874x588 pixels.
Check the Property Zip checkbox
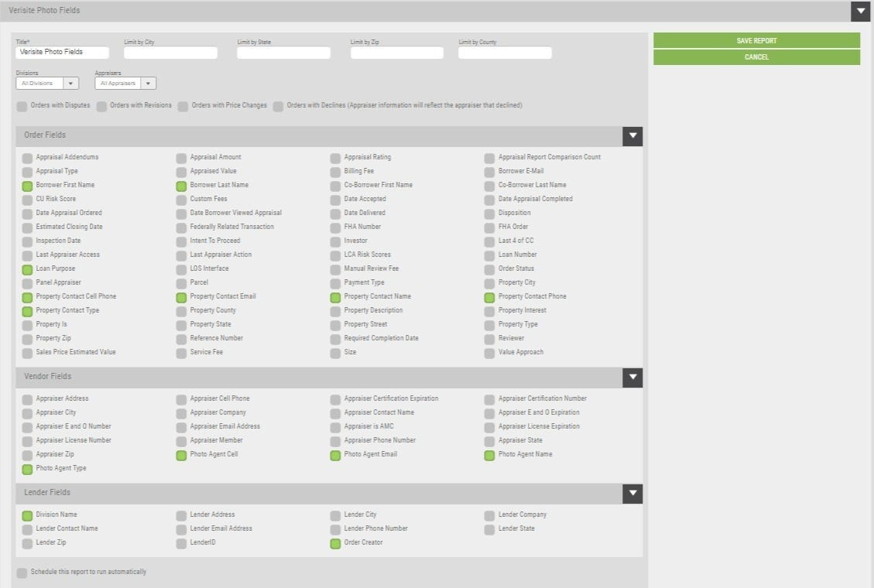point(27,339)
